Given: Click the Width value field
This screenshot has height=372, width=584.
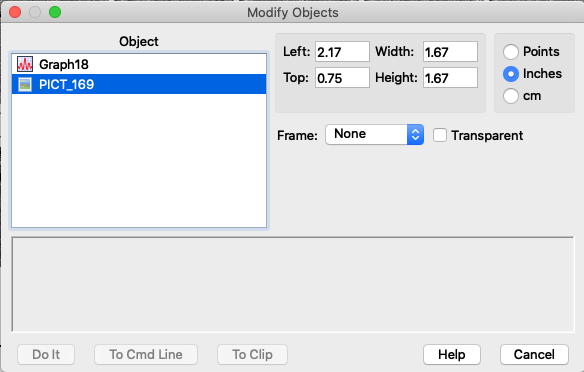Looking at the screenshot, I should 450,52.
